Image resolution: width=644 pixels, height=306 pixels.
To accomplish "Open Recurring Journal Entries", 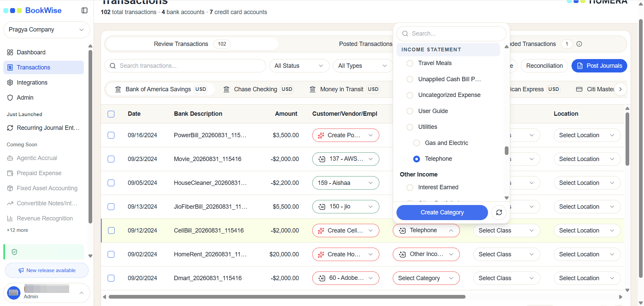I will coord(44,128).
